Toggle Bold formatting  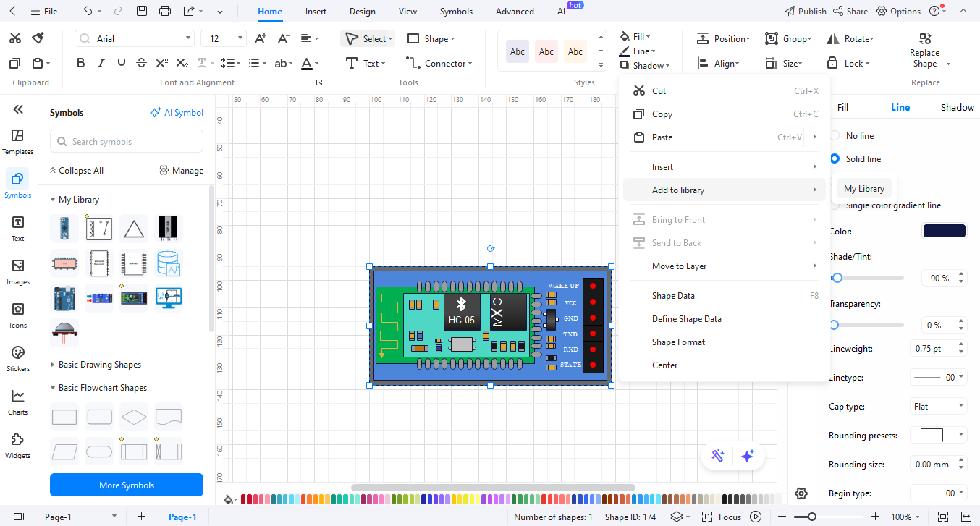pos(81,63)
